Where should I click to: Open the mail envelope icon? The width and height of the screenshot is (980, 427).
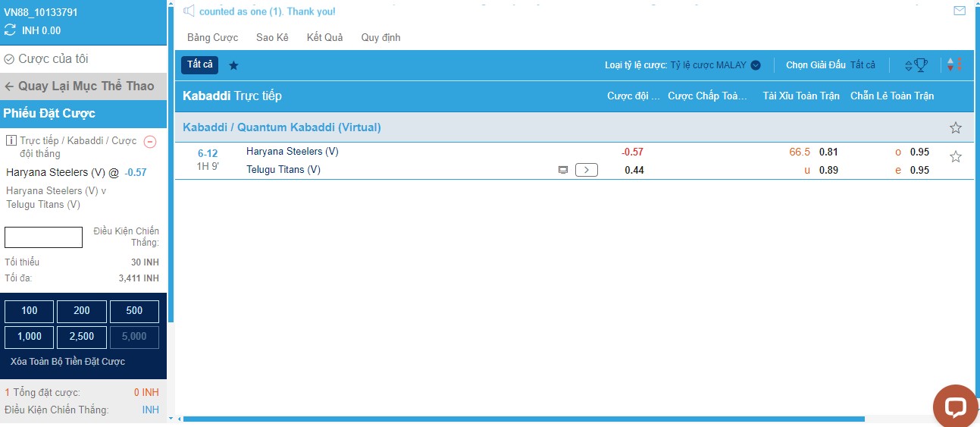(x=960, y=11)
